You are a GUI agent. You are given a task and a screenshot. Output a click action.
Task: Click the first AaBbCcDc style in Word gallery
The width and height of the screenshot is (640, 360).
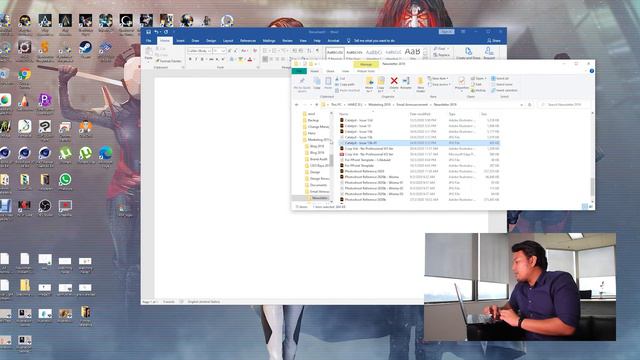tap(335, 53)
